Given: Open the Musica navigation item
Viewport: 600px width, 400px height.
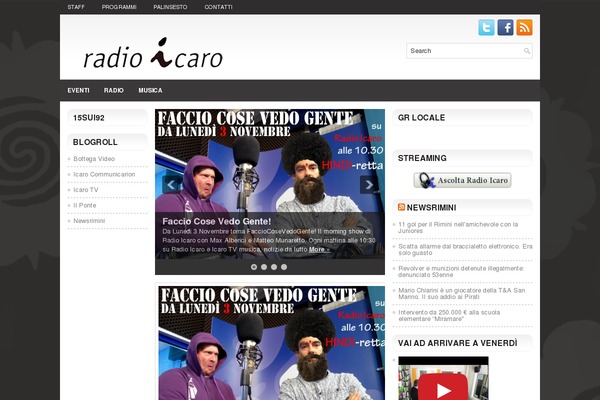Looking at the screenshot, I should coord(150,90).
